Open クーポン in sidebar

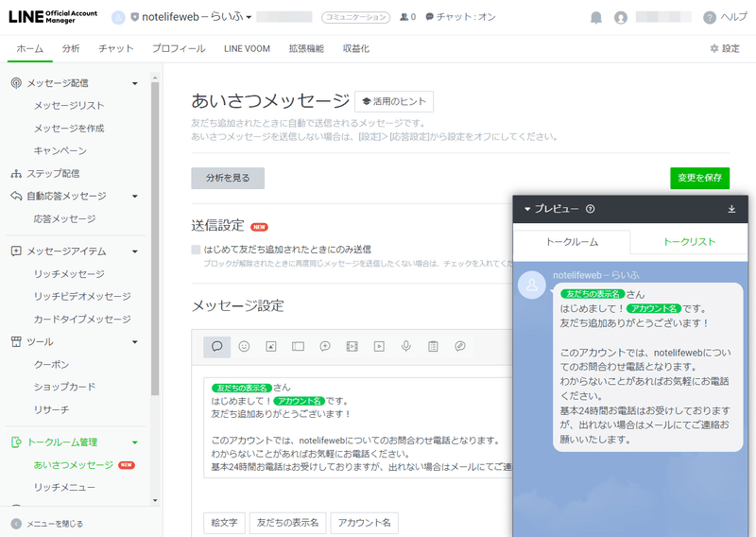[52, 365]
